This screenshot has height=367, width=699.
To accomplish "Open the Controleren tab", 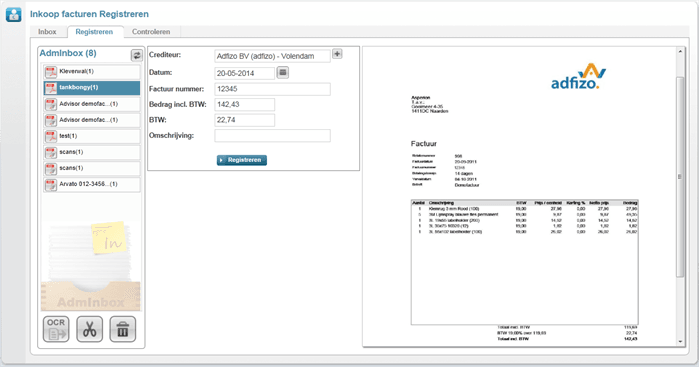I will click(151, 32).
